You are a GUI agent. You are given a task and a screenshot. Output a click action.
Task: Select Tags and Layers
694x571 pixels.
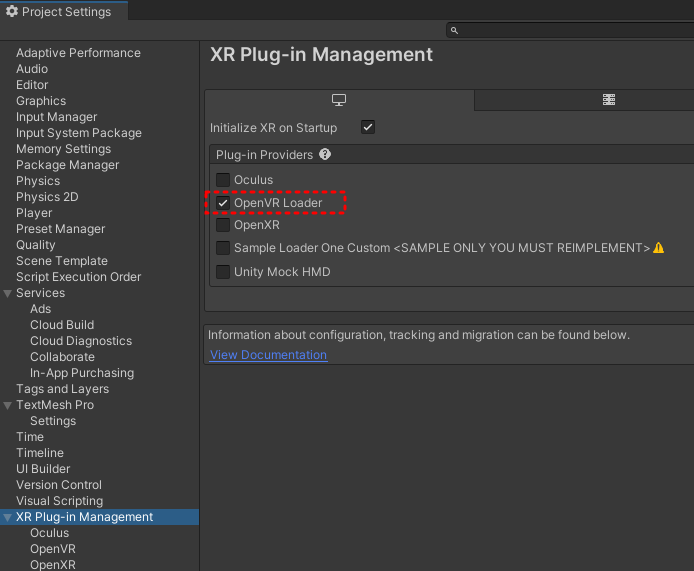(62, 389)
